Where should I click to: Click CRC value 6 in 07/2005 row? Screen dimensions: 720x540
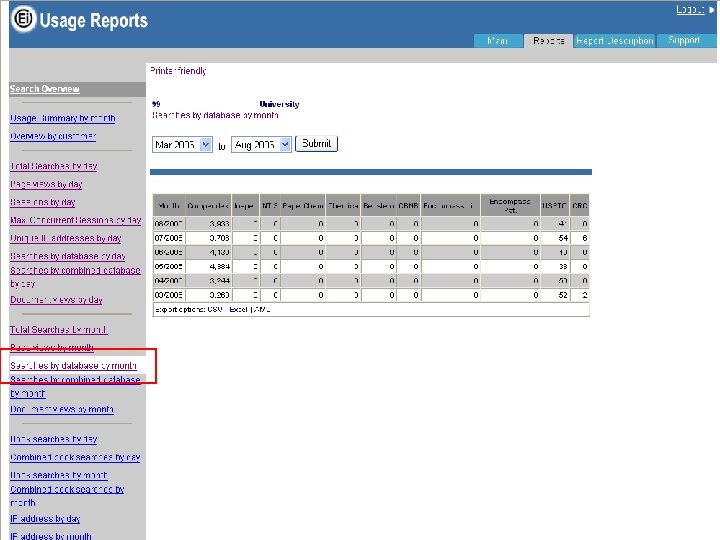point(580,238)
